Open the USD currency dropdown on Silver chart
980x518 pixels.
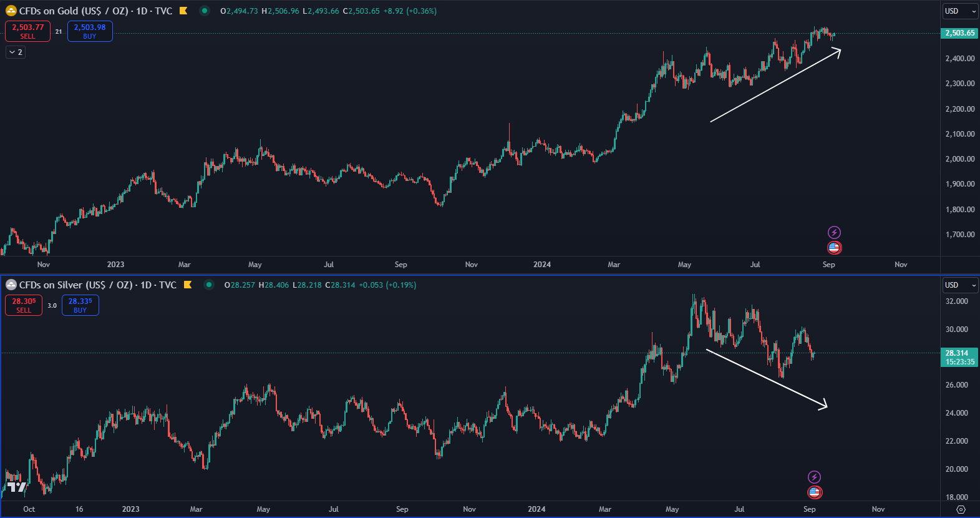point(960,285)
